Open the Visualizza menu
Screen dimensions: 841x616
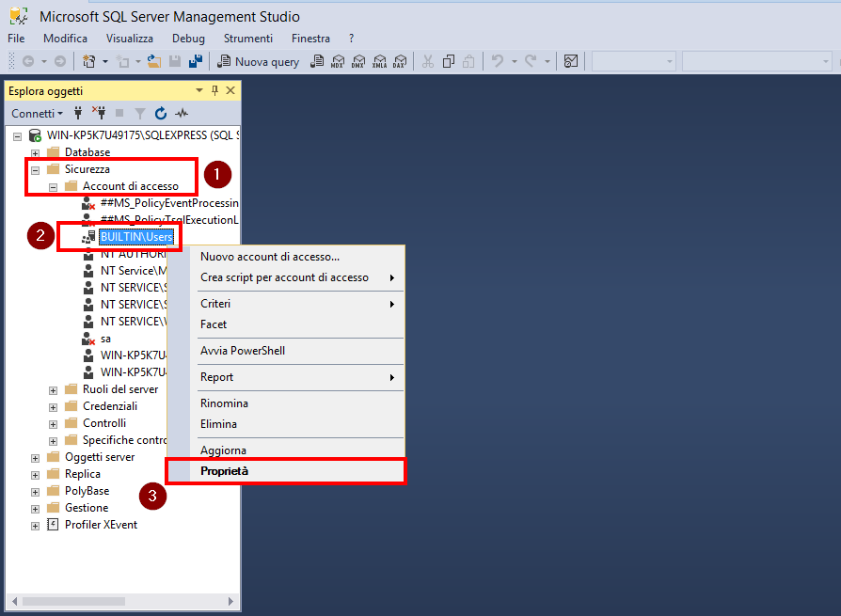pyautogui.click(x=129, y=39)
